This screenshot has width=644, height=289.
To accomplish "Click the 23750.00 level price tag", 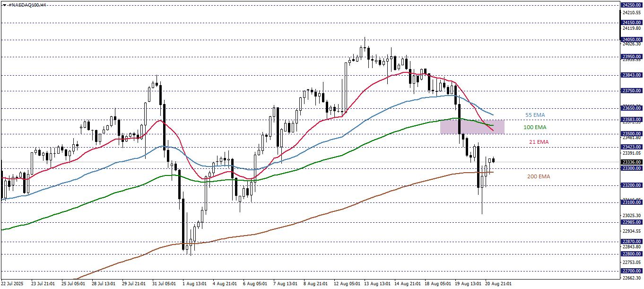I will pos(631,90).
